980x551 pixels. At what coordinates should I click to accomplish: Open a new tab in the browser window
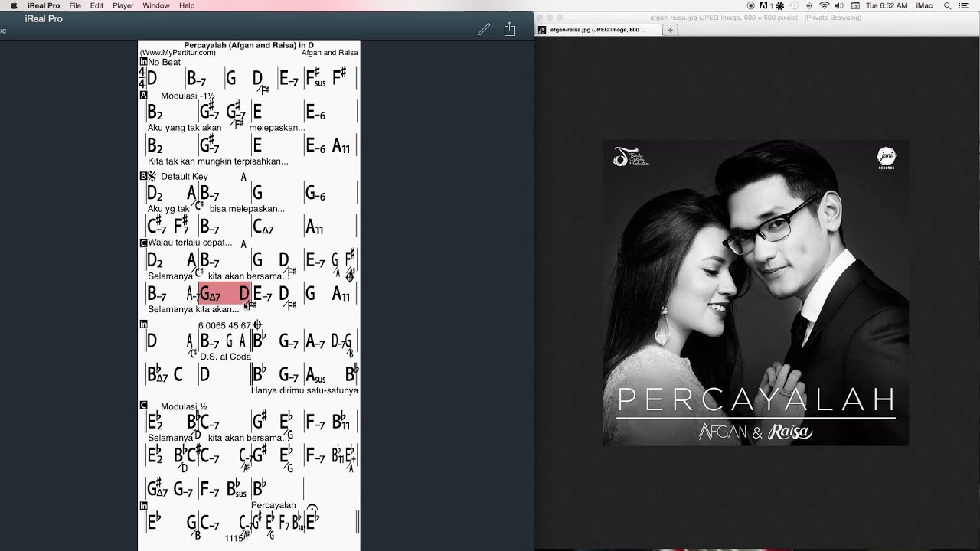(670, 30)
